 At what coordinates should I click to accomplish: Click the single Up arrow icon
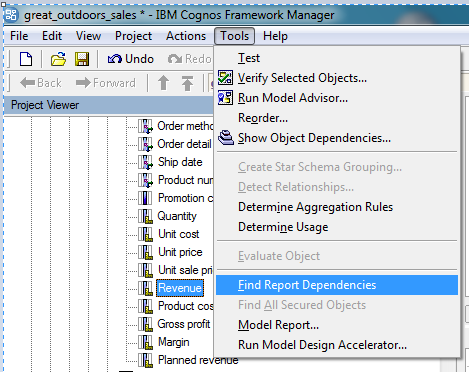click(x=163, y=83)
